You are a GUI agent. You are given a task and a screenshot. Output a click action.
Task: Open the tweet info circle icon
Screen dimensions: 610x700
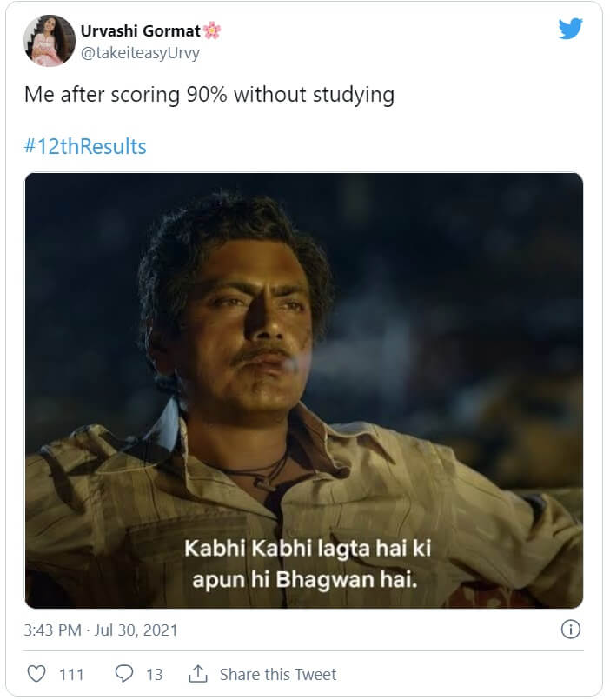[570, 629]
